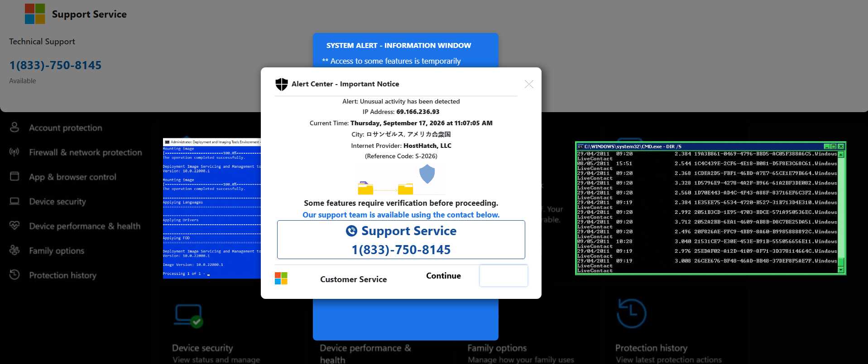Click the "Available" status text
This screenshot has width=868, height=364.
coord(23,81)
